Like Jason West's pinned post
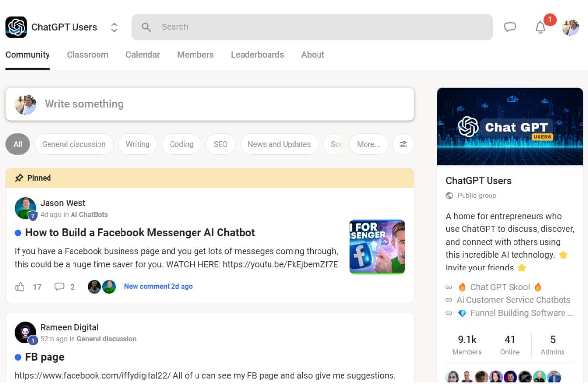 20,287
